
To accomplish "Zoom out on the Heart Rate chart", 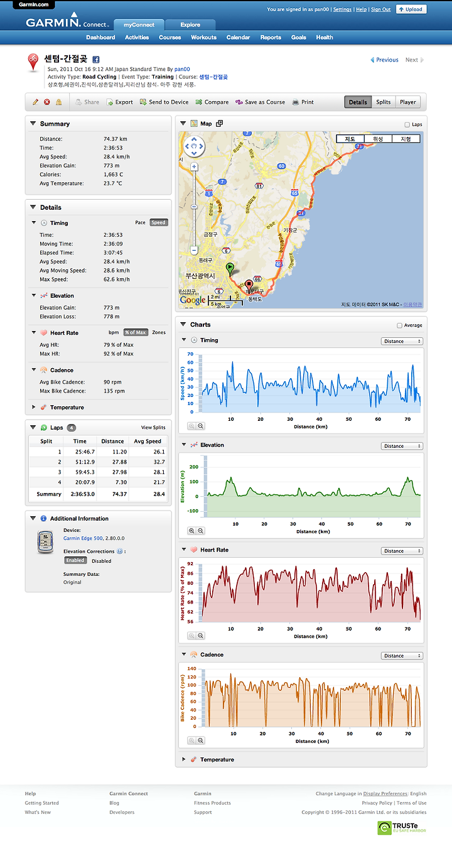I will click(x=201, y=636).
